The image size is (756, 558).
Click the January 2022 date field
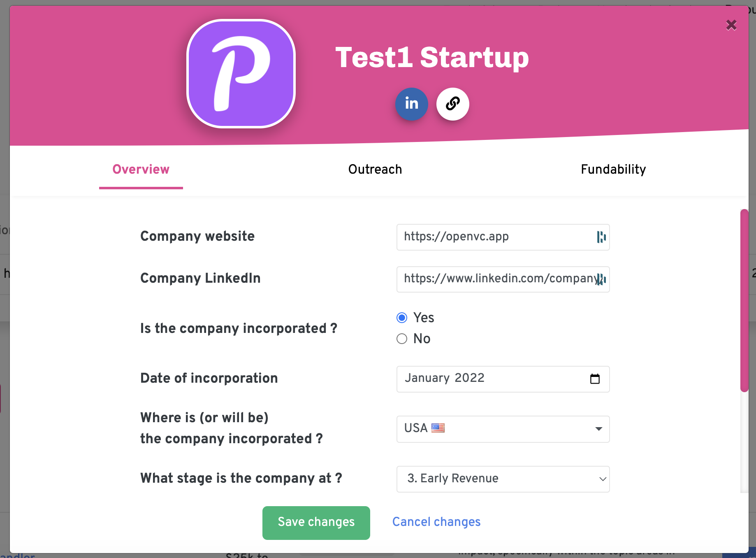[503, 379]
